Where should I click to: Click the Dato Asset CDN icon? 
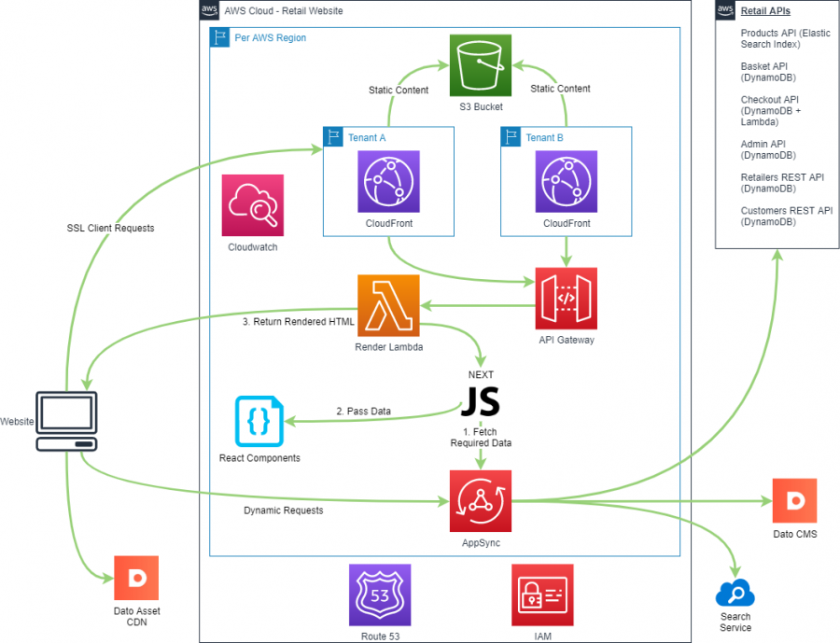pyautogui.click(x=136, y=578)
